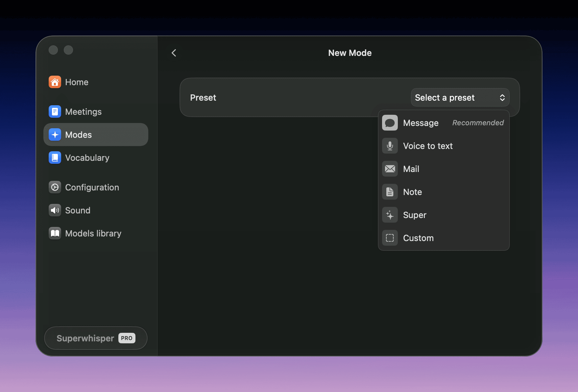
Task: Pick the Note preset option
Action: (x=444, y=192)
